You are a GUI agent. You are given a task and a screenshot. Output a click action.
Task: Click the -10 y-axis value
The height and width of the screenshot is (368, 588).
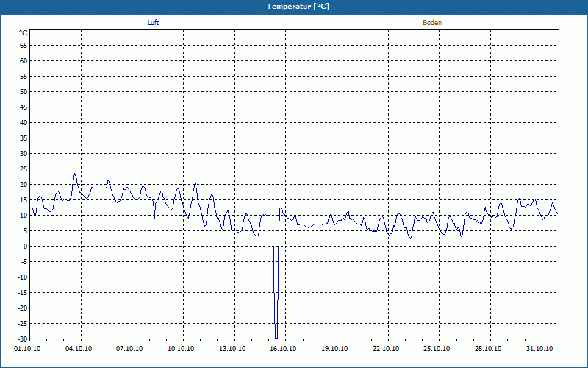coord(23,277)
